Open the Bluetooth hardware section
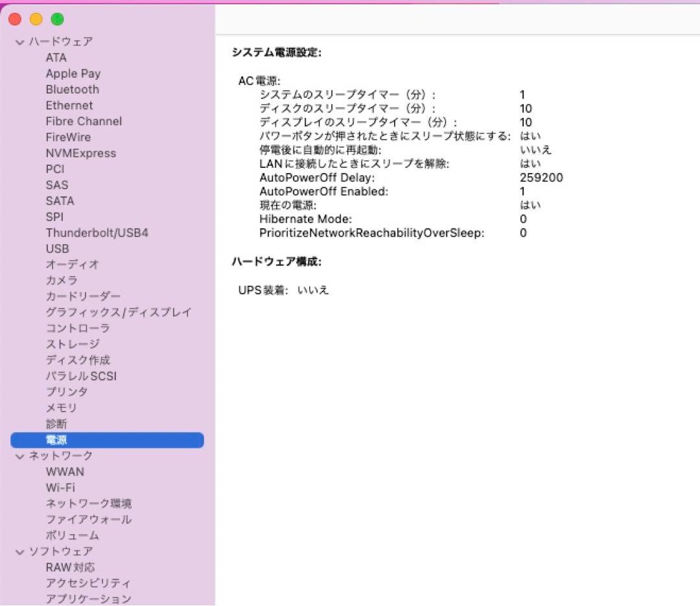This screenshot has height=606, width=700. click(x=72, y=89)
